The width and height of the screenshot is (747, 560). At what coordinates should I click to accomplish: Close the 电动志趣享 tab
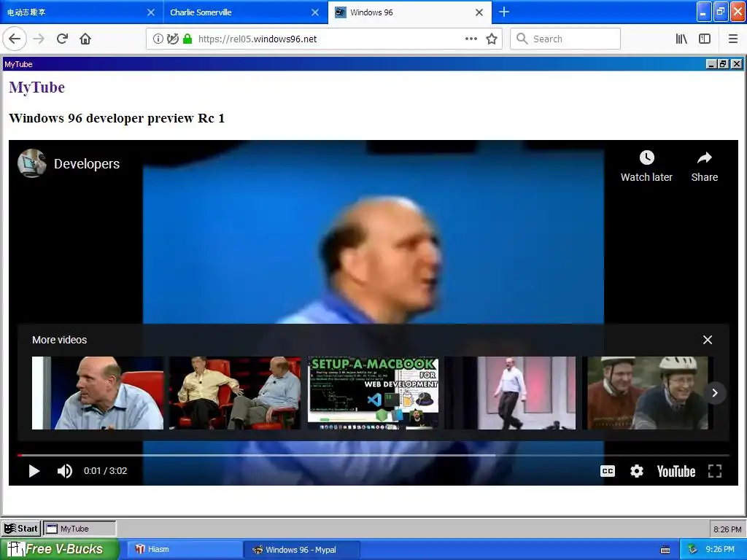coord(150,12)
